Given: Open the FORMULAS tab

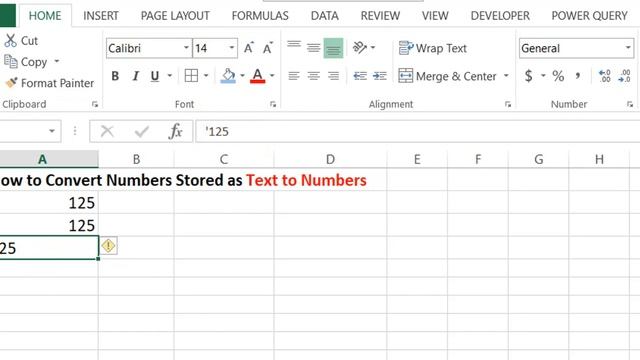Looking at the screenshot, I should click(x=260, y=16).
